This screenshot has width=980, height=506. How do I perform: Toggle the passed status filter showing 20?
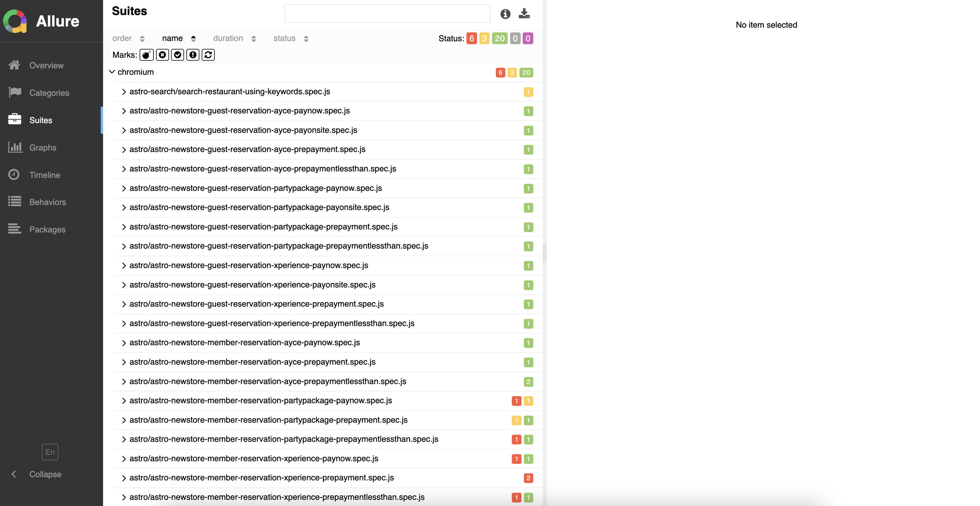[499, 38]
